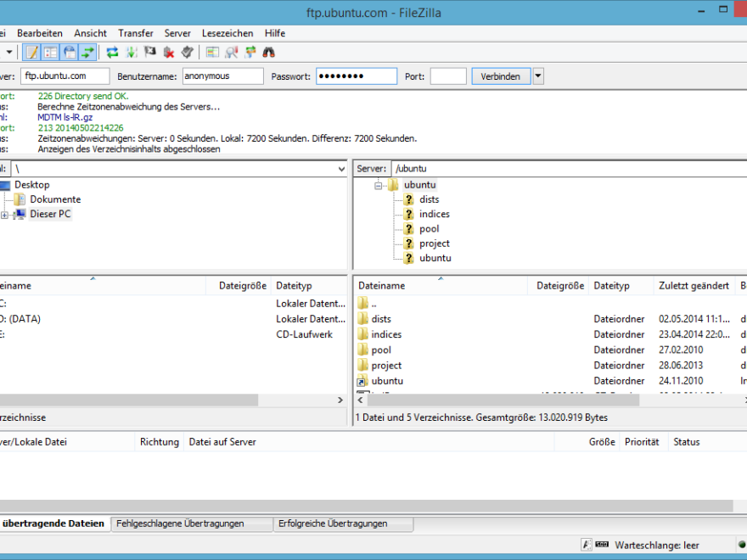Click the project folder icon in file list

point(363,365)
